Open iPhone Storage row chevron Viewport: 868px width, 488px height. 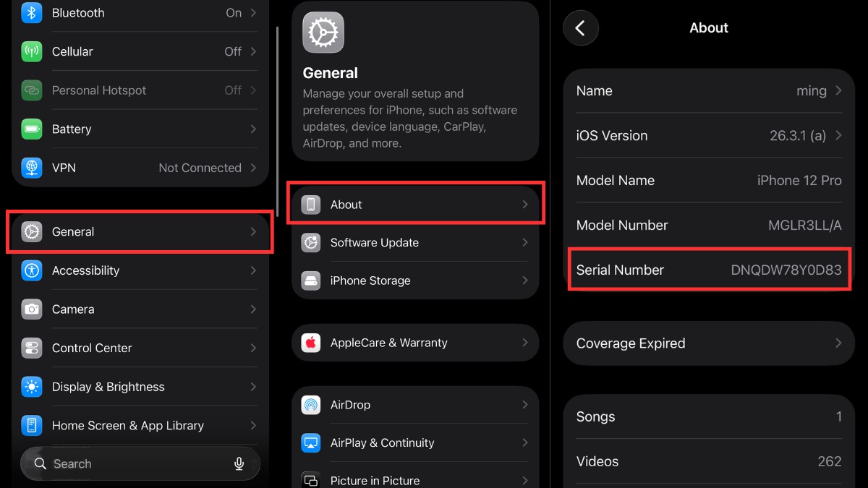click(x=525, y=281)
